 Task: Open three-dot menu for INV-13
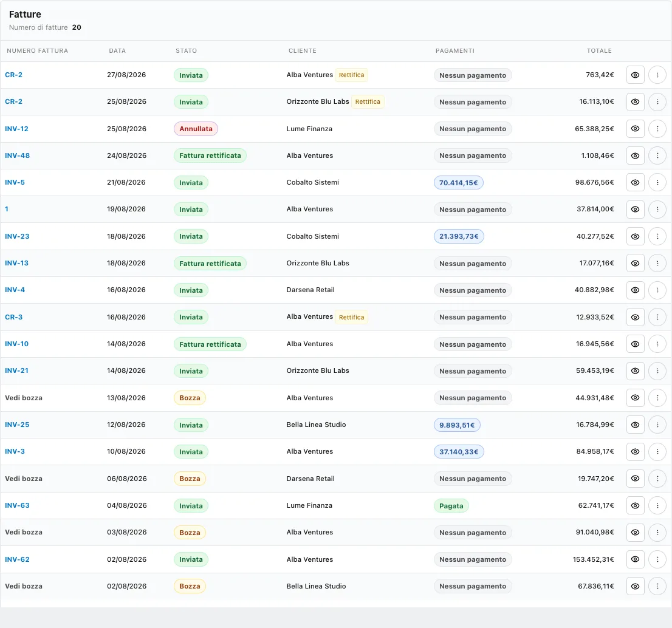(657, 263)
